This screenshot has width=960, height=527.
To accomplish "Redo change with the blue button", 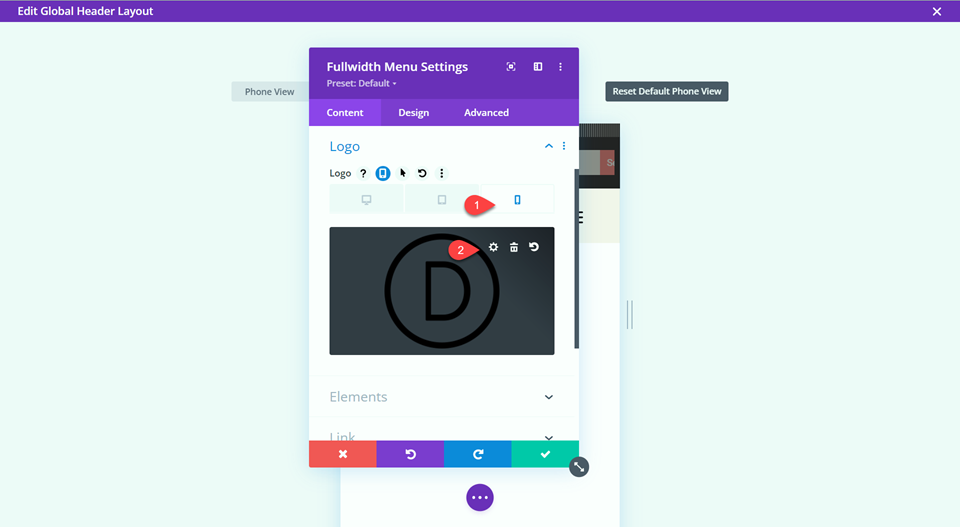I will pyautogui.click(x=478, y=454).
